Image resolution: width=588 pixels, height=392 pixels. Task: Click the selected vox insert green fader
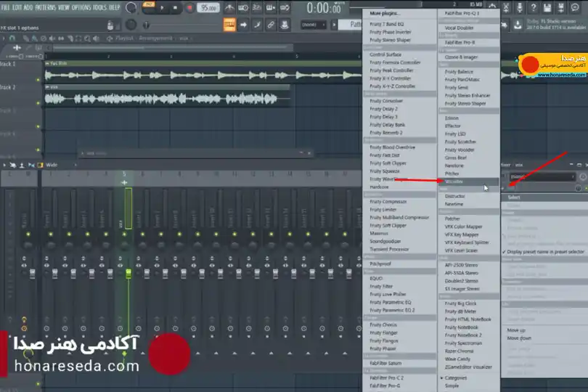[128, 273]
